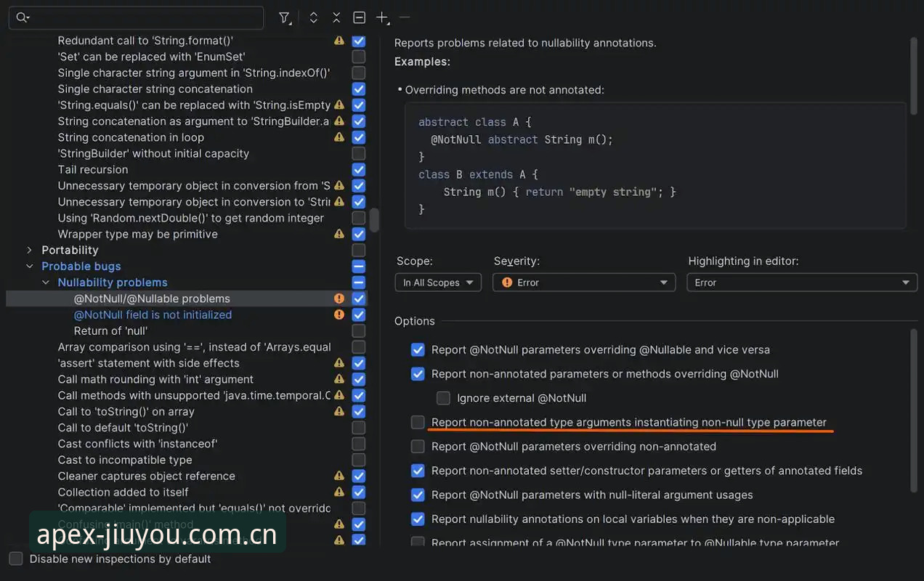This screenshot has width=924, height=581.
Task: Open the 'In All Scopes' dropdown
Action: 438,283
